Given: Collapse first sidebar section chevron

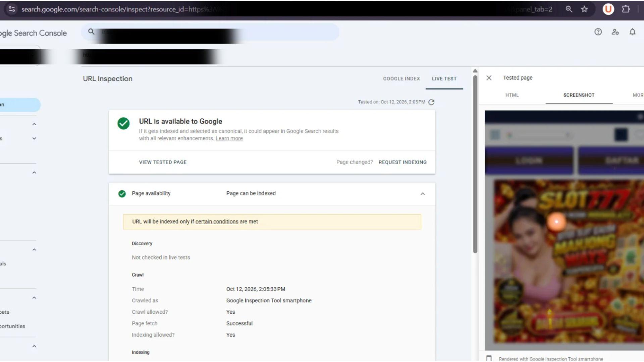Looking at the screenshot, I should pyautogui.click(x=34, y=124).
